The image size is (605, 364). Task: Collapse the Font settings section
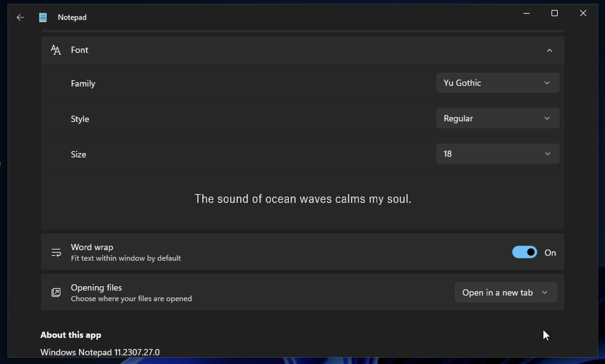point(550,50)
